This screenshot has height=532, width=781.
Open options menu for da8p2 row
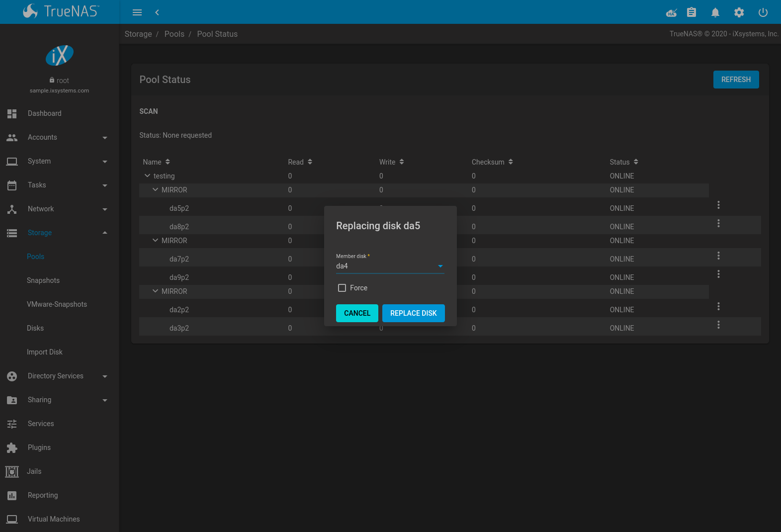(x=718, y=223)
